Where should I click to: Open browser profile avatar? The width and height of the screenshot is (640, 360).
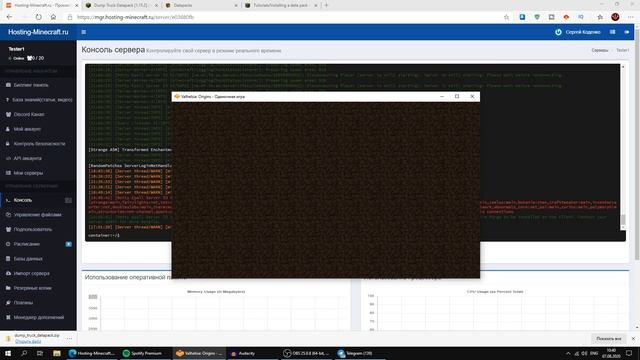(x=615, y=17)
